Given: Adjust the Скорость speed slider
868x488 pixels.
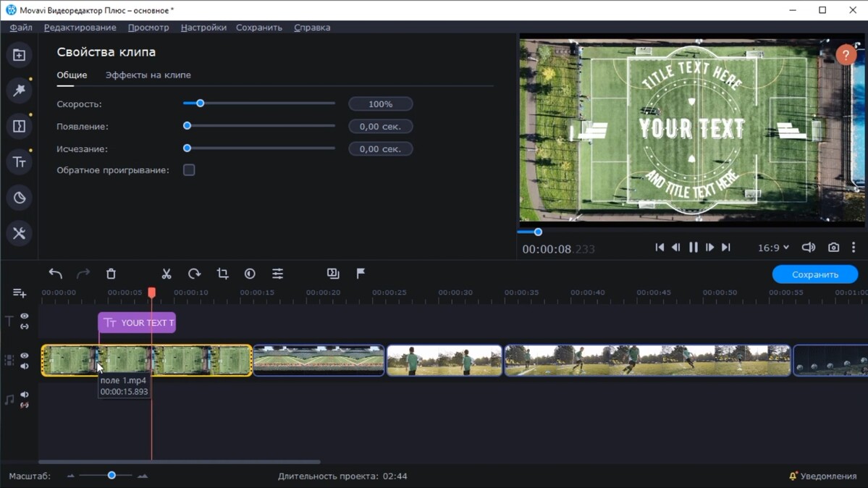Looking at the screenshot, I should pos(201,104).
